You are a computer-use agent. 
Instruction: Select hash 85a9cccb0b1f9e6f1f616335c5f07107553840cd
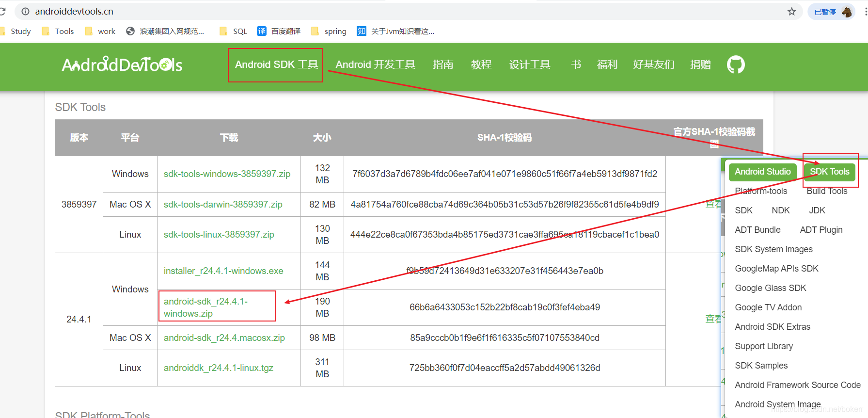tap(505, 338)
